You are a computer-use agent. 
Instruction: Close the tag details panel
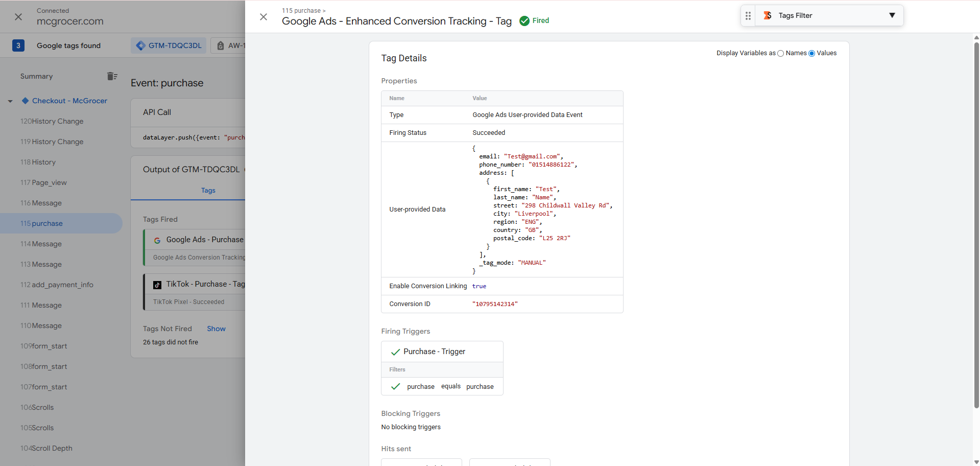pyautogui.click(x=264, y=17)
